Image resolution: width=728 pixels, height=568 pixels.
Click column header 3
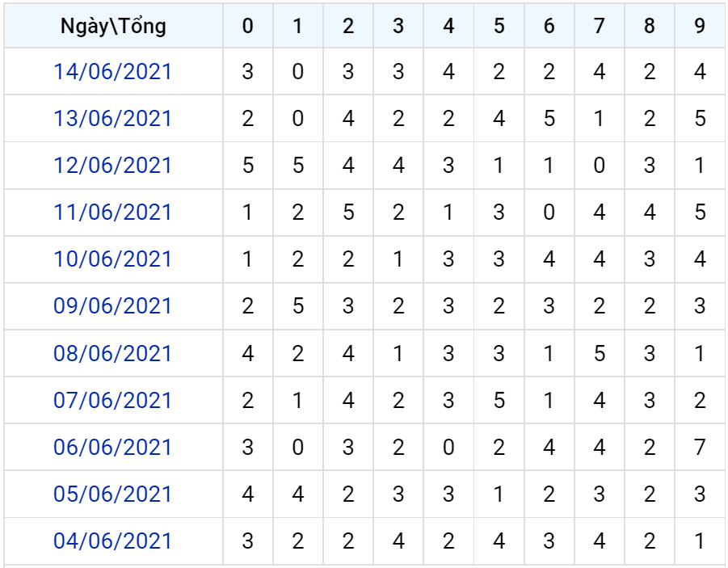click(x=398, y=26)
